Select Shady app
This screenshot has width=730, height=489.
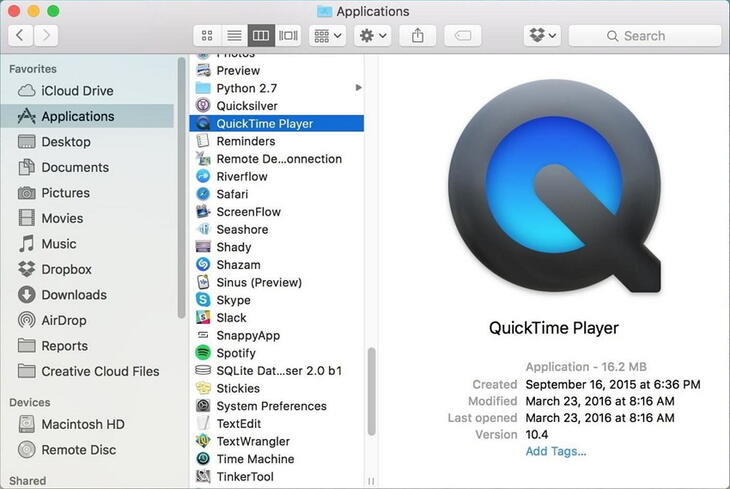point(277,247)
